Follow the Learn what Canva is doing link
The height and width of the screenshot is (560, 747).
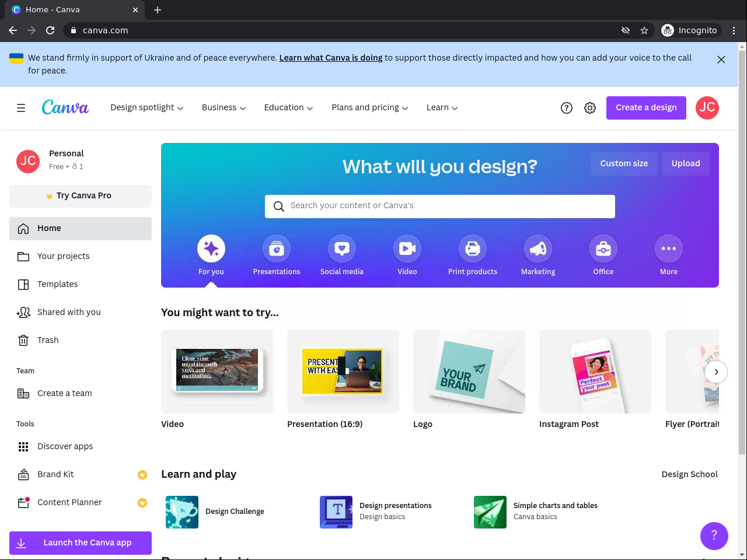tap(331, 58)
